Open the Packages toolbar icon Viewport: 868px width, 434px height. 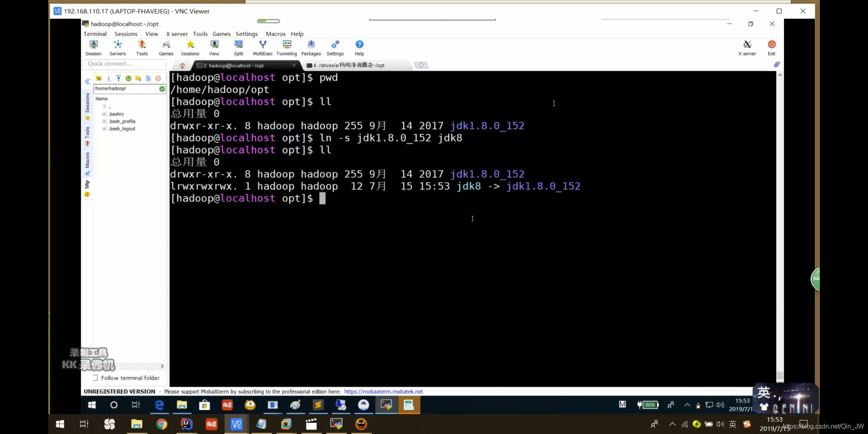point(311,47)
